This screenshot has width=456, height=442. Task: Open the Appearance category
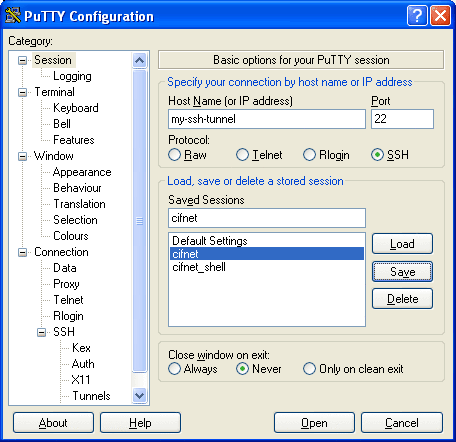click(x=82, y=172)
